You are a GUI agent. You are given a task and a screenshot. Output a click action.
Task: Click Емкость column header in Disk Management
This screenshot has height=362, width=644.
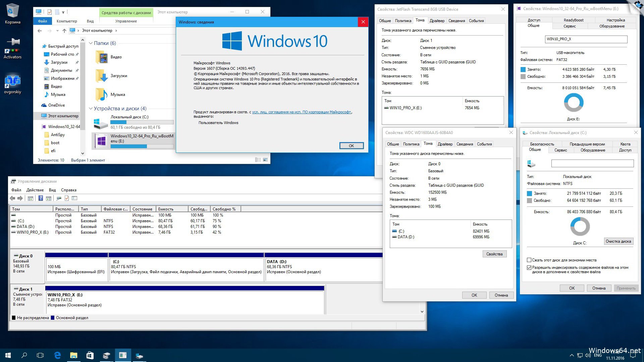172,209
